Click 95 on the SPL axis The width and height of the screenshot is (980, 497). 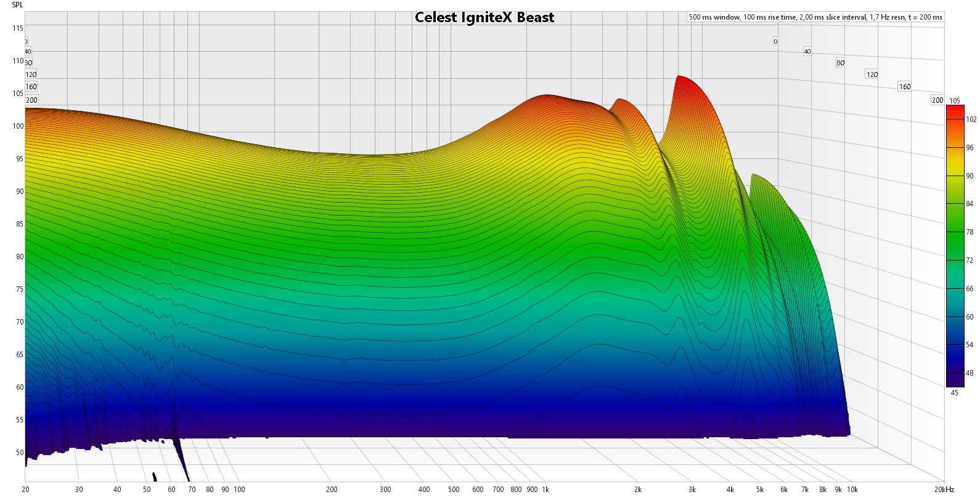(x=19, y=159)
